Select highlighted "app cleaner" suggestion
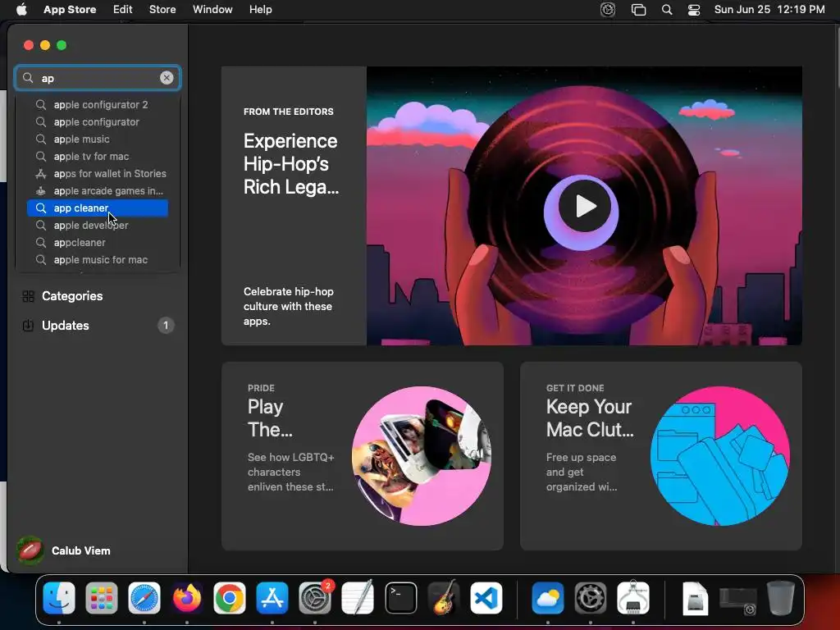The image size is (840, 630). [98, 208]
